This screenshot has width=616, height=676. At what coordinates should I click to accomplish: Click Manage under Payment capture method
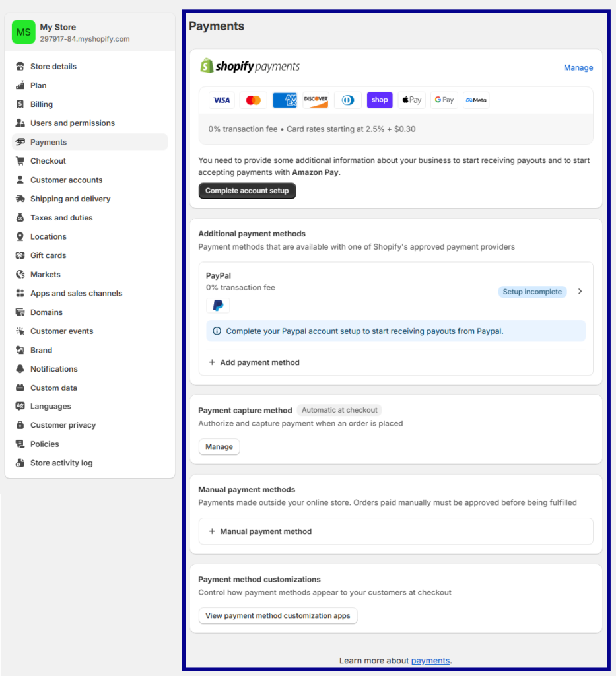(x=219, y=447)
